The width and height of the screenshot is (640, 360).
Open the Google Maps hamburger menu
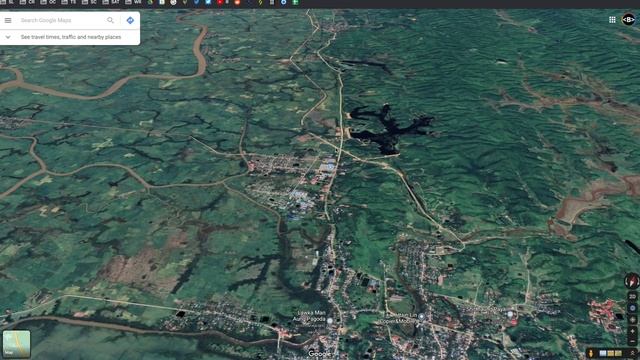(8, 20)
